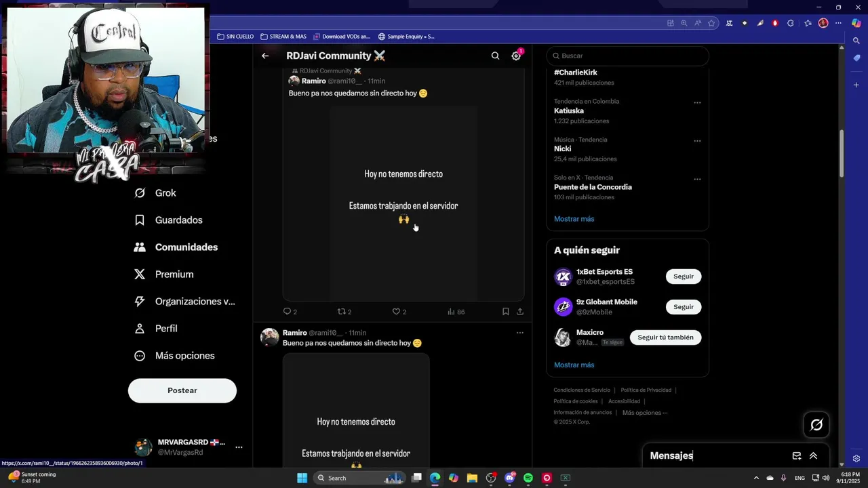Click the Postear button
The image size is (868, 488).
tap(182, 390)
